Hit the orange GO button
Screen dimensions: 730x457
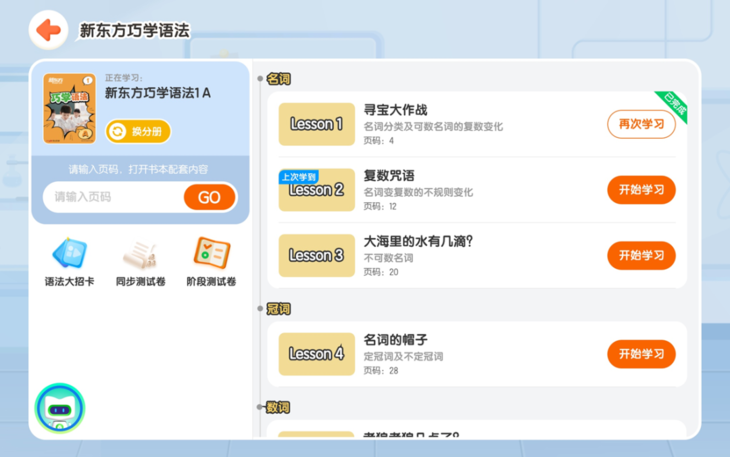210,197
